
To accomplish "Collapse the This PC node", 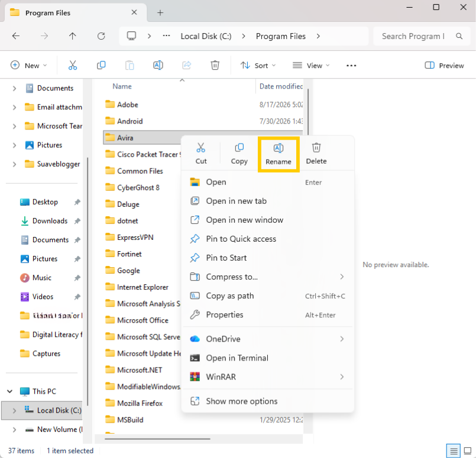I will [x=9, y=392].
